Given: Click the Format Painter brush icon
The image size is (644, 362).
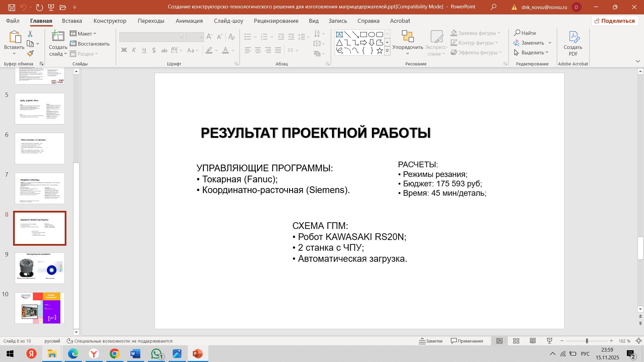Looking at the screenshot, I should click(x=30, y=54).
